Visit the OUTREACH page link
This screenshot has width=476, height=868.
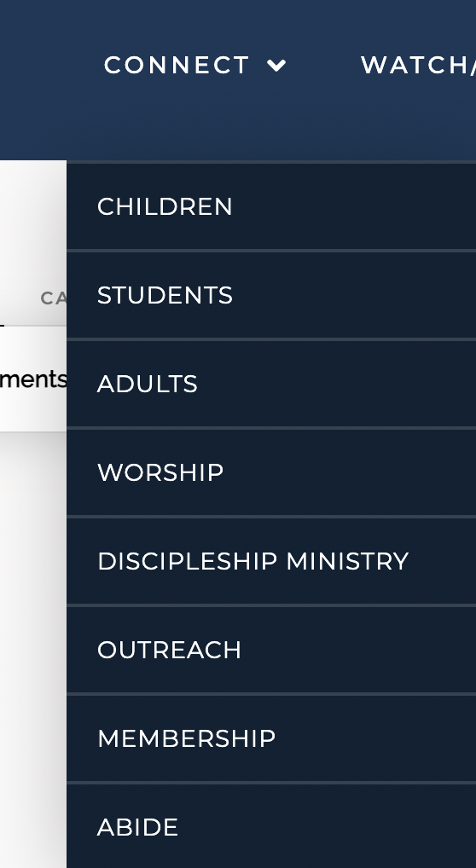(271, 650)
